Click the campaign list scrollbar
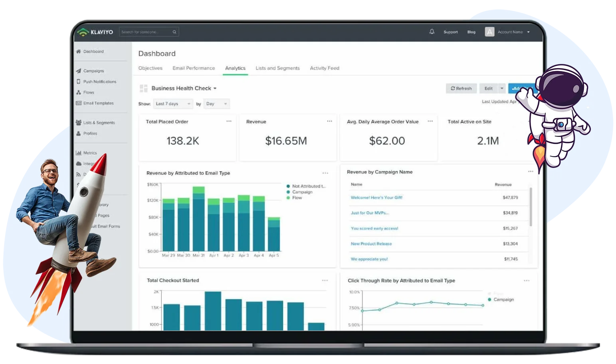 pos(531,208)
